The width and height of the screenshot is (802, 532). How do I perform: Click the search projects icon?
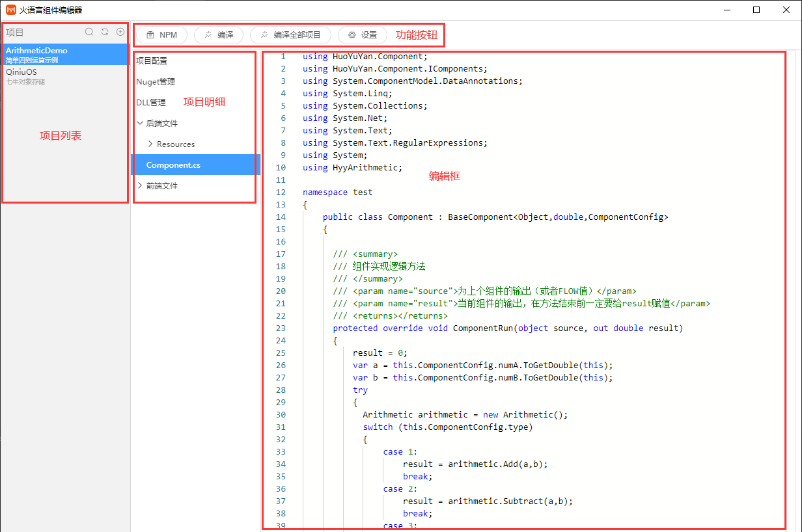click(89, 32)
